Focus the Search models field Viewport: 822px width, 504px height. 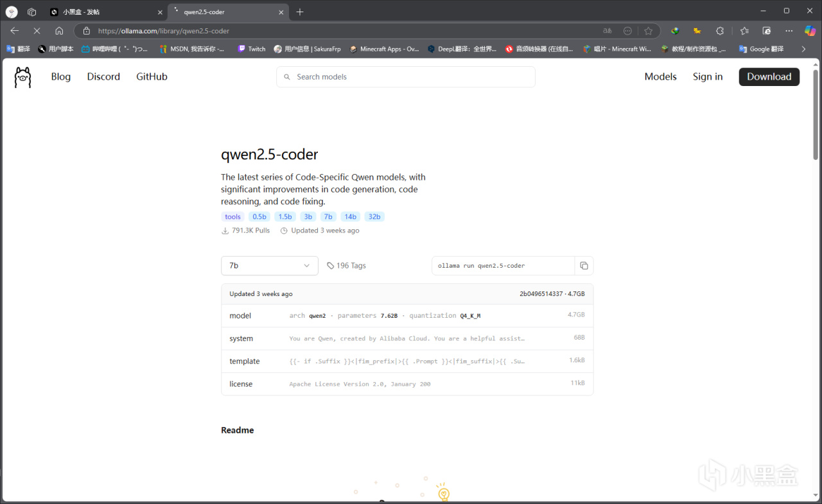click(x=406, y=77)
